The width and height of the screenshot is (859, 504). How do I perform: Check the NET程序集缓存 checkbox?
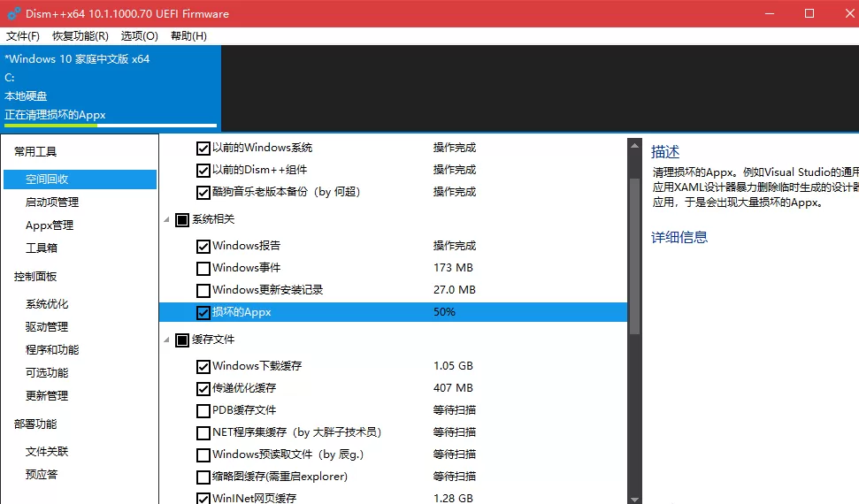(x=203, y=432)
